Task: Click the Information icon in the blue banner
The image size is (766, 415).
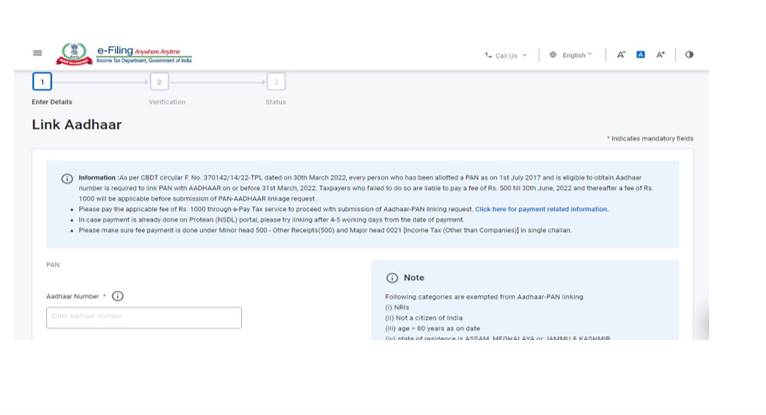Action: pos(67,179)
